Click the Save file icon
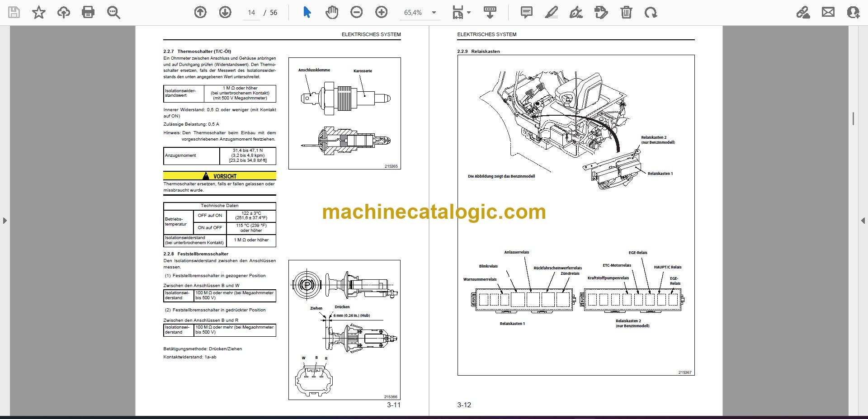 click(x=14, y=12)
